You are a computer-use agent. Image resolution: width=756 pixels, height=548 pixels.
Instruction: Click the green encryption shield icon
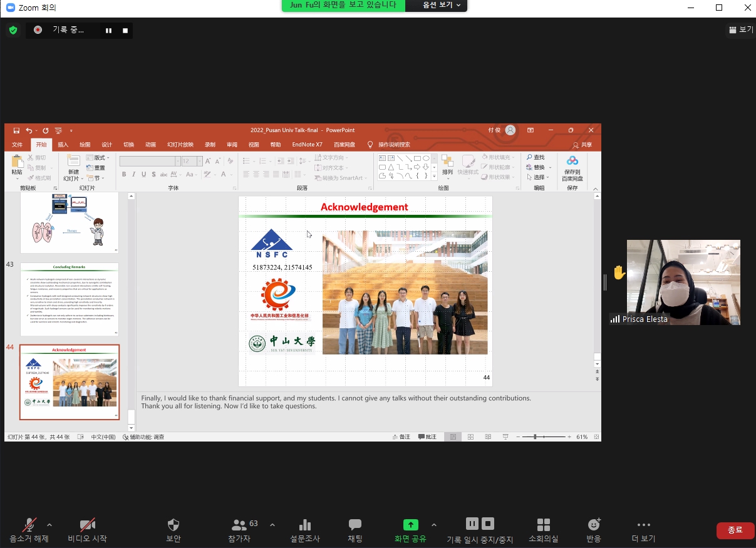(13, 30)
